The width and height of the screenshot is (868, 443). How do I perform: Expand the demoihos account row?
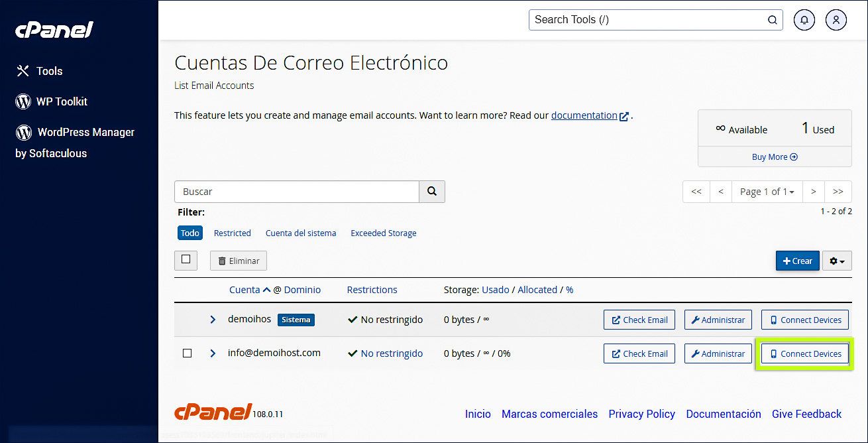point(212,319)
